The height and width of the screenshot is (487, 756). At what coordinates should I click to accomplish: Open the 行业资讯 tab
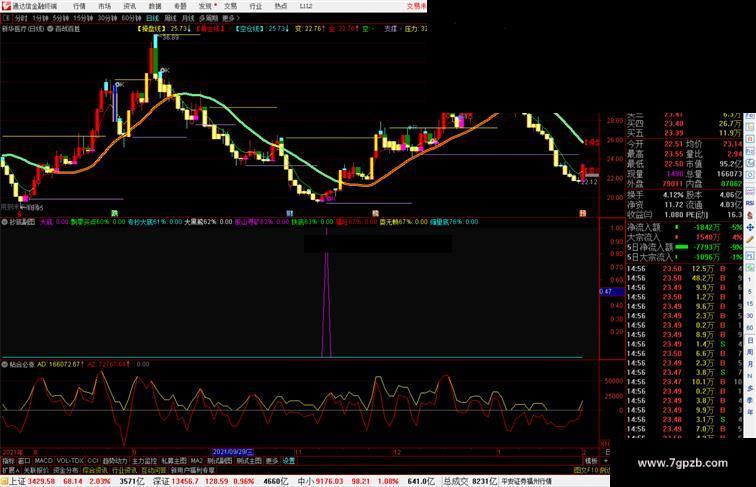click(124, 470)
